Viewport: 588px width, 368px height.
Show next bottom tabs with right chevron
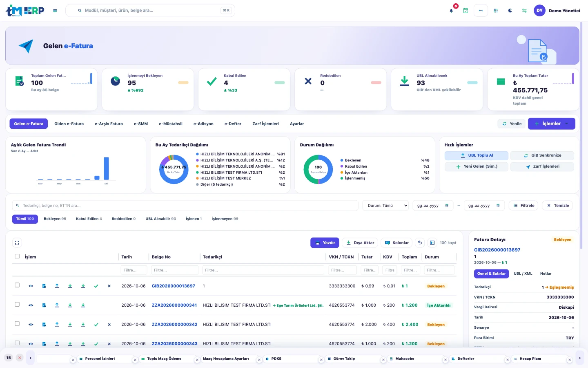pyautogui.click(x=579, y=358)
